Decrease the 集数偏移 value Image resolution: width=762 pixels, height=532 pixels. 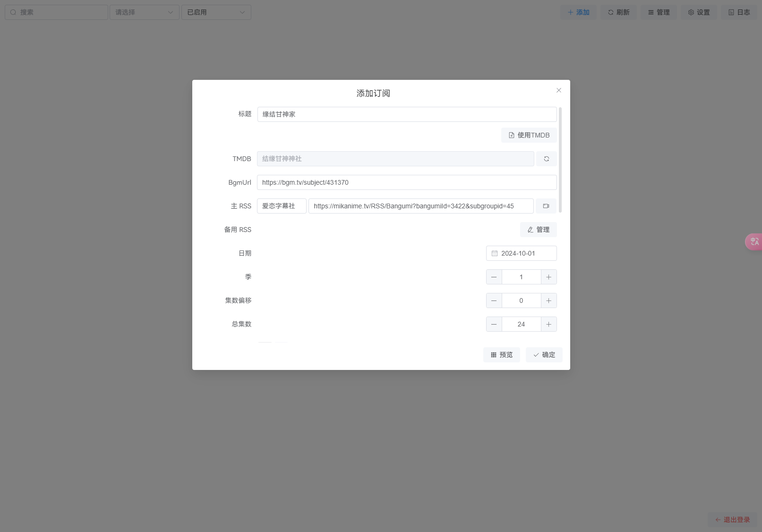tap(494, 300)
